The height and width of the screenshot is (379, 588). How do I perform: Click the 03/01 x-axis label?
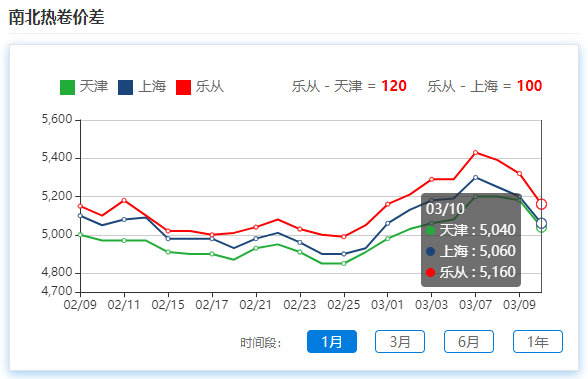pyautogui.click(x=387, y=305)
